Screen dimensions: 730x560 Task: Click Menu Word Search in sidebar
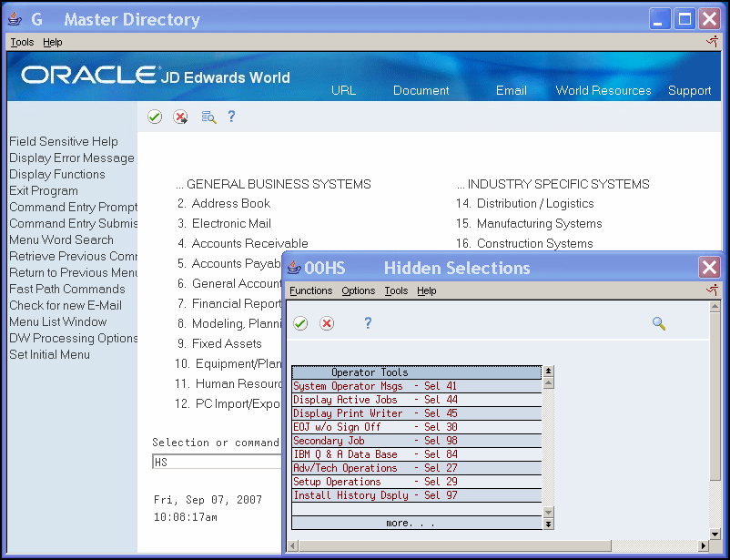tap(61, 239)
